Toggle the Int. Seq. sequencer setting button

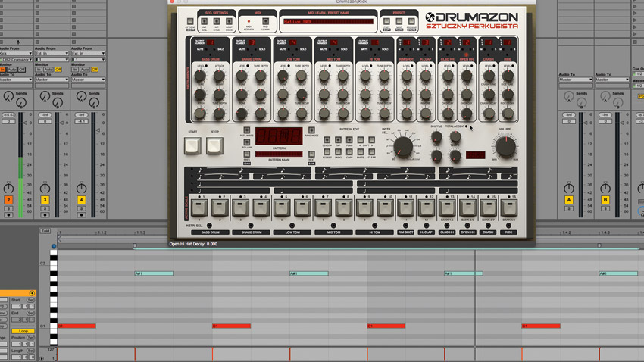coord(204,21)
